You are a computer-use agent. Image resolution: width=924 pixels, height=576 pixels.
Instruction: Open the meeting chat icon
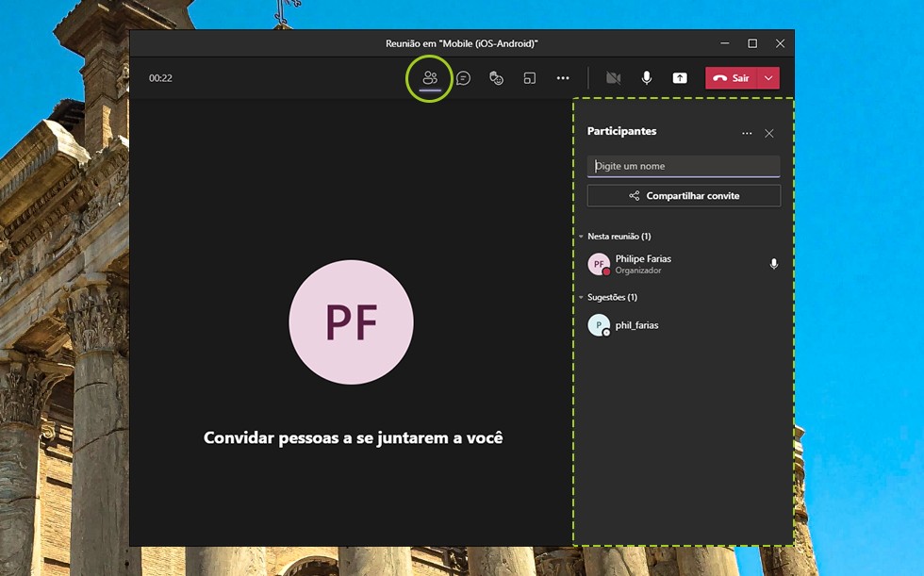point(463,78)
